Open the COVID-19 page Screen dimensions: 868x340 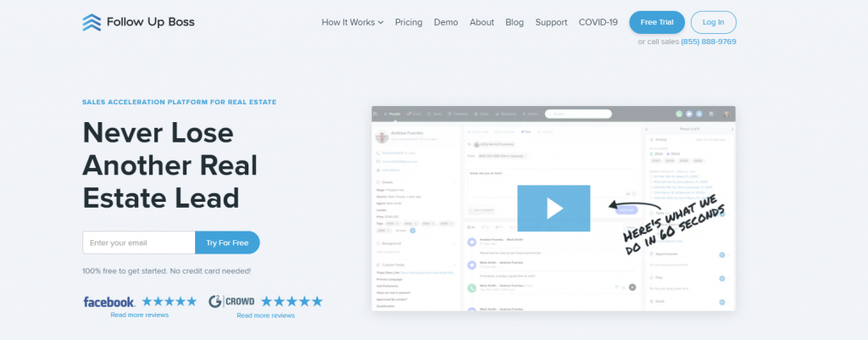pyautogui.click(x=598, y=22)
